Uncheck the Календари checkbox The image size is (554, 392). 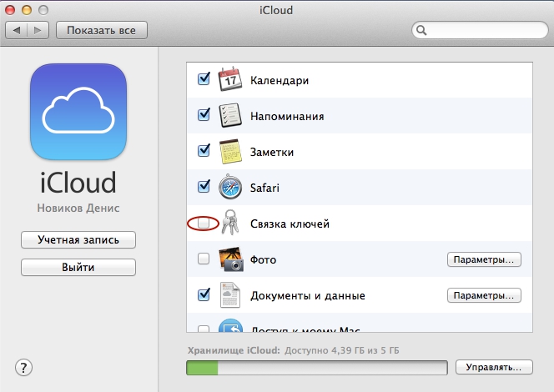[204, 81]
